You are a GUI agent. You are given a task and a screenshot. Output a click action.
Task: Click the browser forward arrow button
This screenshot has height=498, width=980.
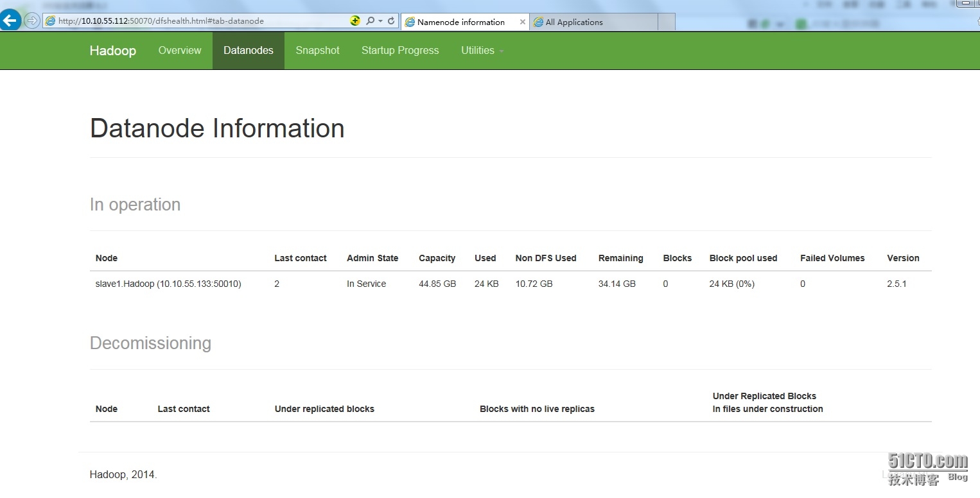pos(31,21)
